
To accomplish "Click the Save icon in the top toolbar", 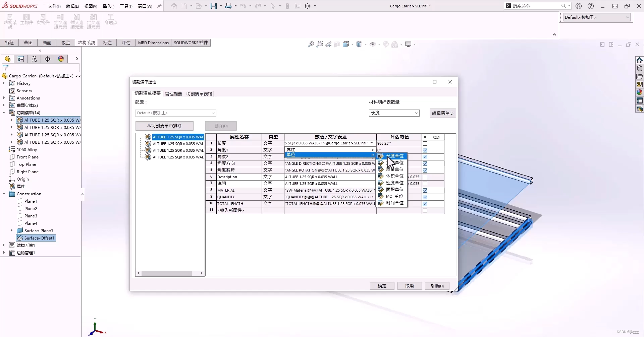I will point(214,6).
